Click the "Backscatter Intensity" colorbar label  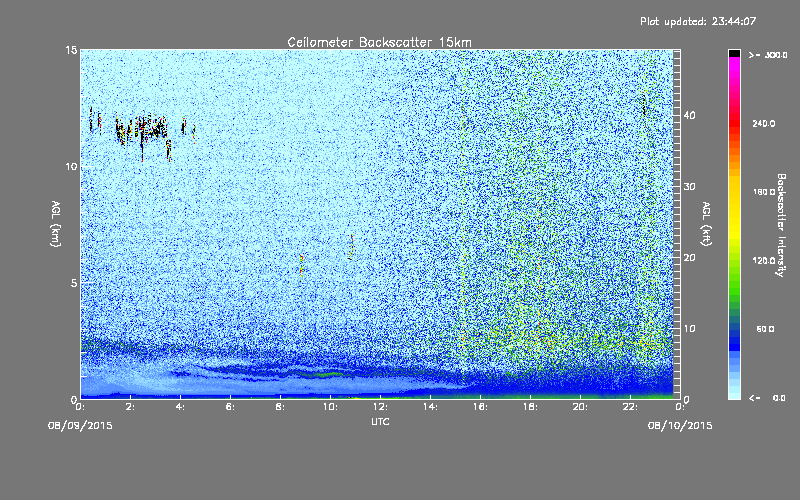tap(781, 225)
